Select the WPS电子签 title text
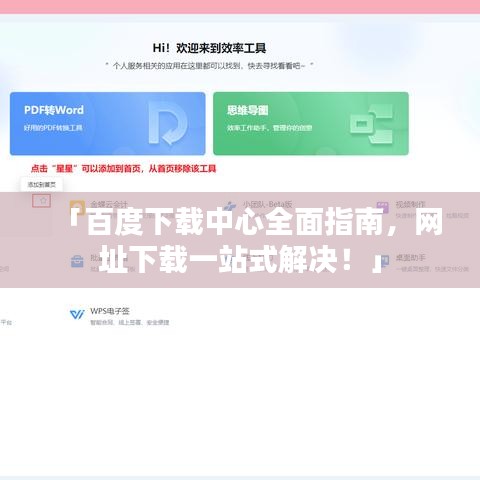 pos(110,311)
